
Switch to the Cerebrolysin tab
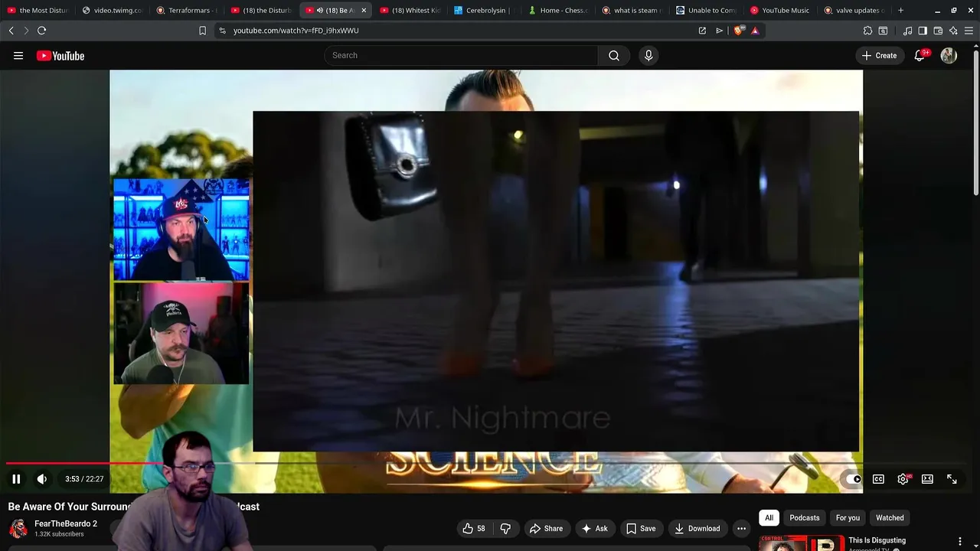pyautogui.click(x=482, y=10)
